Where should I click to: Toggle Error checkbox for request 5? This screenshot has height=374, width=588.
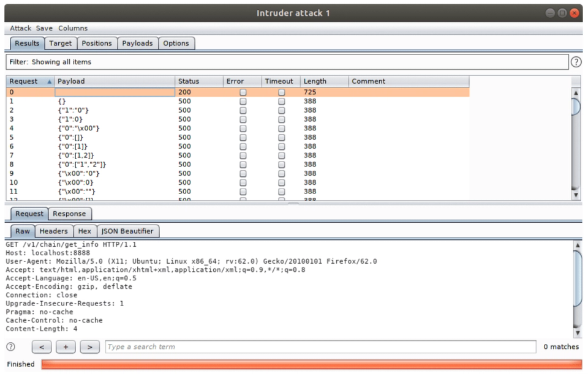[243, 137]
